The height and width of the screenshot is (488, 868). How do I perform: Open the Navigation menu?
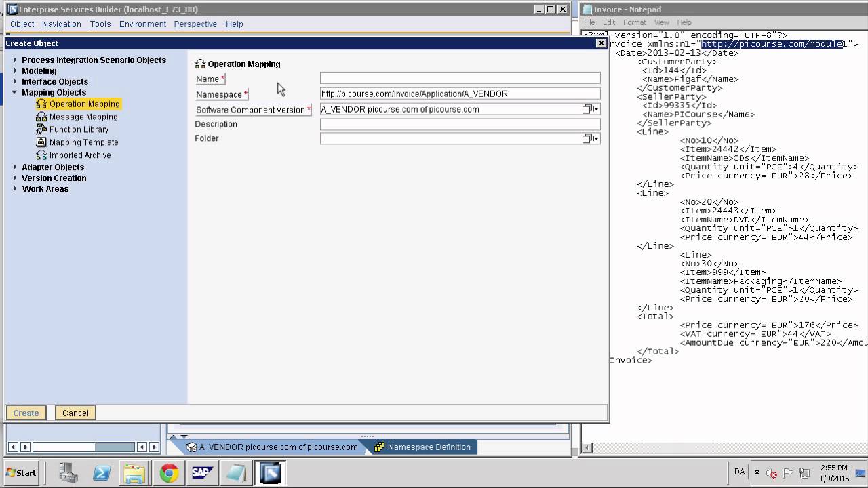point(61,24)
